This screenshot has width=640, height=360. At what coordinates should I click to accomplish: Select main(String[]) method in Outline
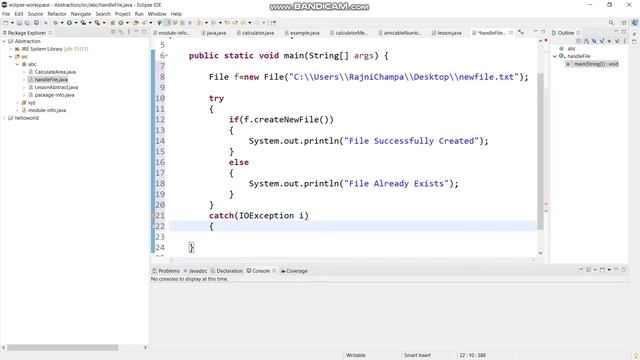(593, 64)
